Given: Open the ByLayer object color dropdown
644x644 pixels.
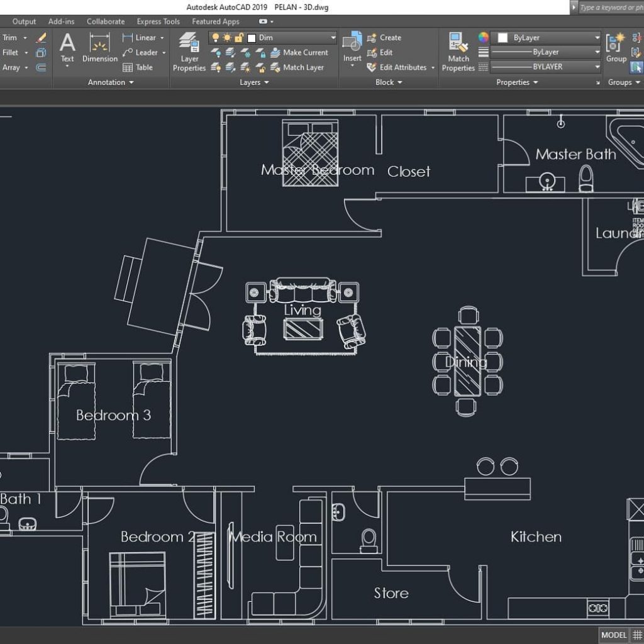Looking at the screenshot, I should click(597, 38).
